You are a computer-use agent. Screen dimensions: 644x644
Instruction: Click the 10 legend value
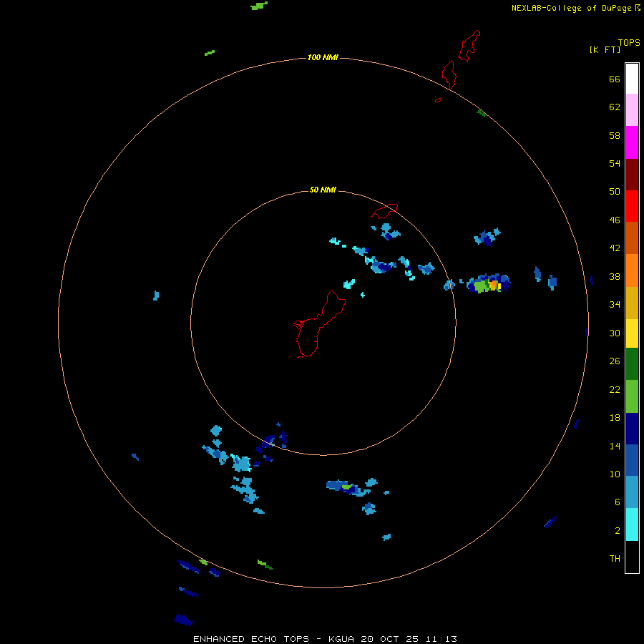point(615,474)
